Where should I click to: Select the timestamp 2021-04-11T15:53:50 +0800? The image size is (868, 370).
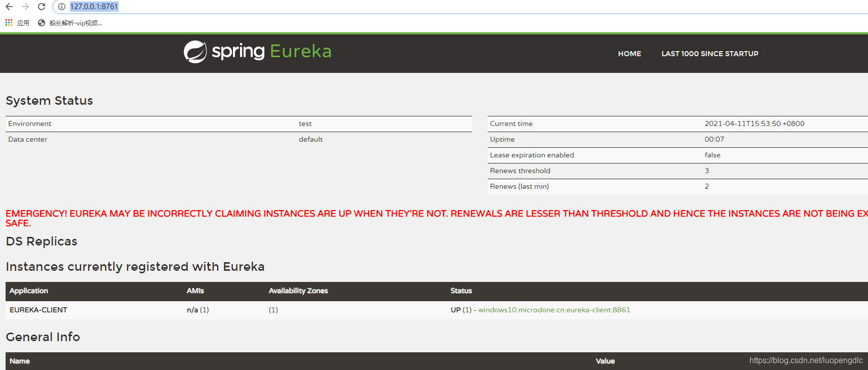pyautogui.click(x=755, y=124)
